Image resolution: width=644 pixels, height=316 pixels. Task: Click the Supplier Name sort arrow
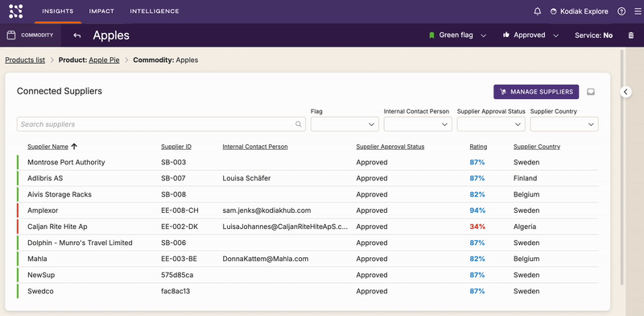74,147
